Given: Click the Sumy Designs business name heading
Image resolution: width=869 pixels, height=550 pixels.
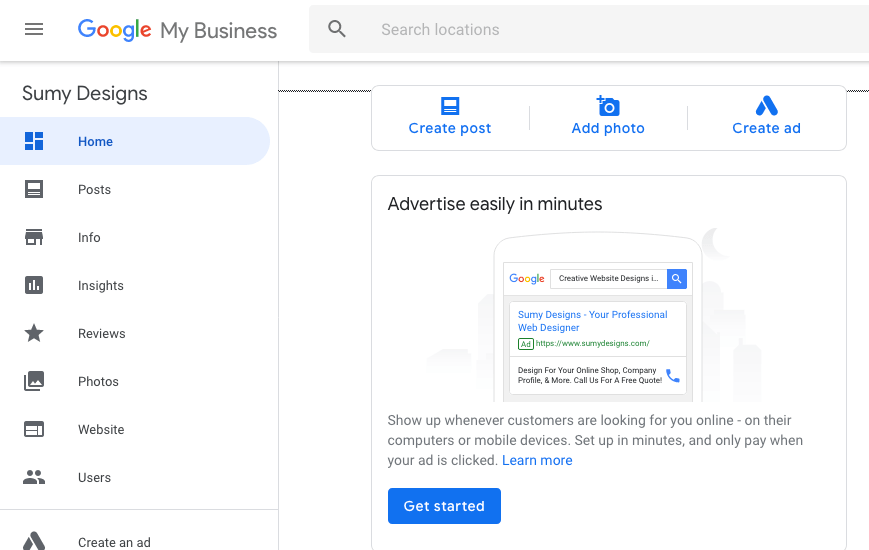Looking at the screenshot, I should 85,94.
